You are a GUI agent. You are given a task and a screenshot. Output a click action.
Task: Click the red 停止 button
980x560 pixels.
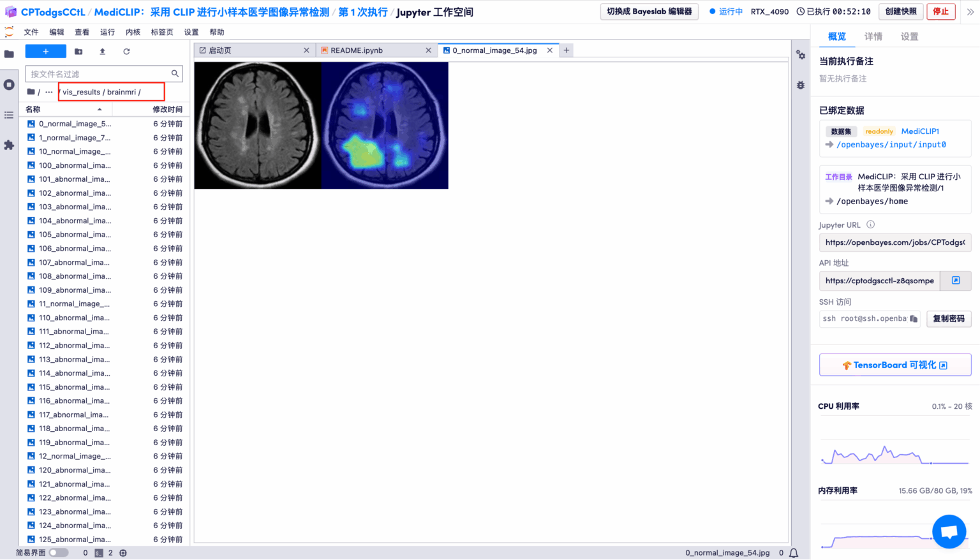tap(941, 11)
